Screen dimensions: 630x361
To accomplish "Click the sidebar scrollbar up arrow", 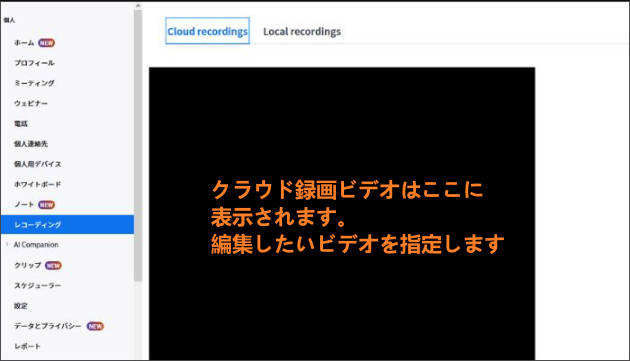I will pos(138,6).
